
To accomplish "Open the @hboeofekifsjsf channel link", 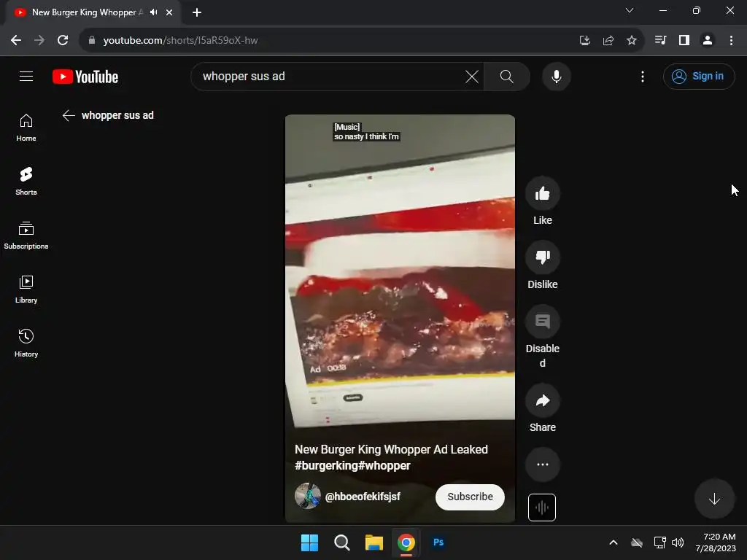I will pyautogui.click(x=363, y=497).
